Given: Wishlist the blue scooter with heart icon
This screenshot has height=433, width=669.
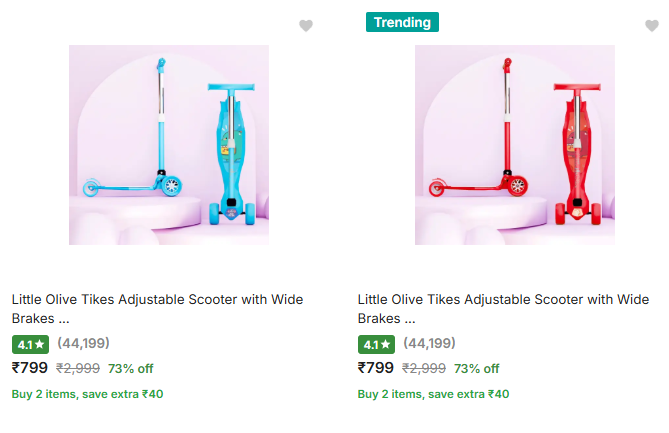Looking at the screenshot, I should [x=306, y=26].
